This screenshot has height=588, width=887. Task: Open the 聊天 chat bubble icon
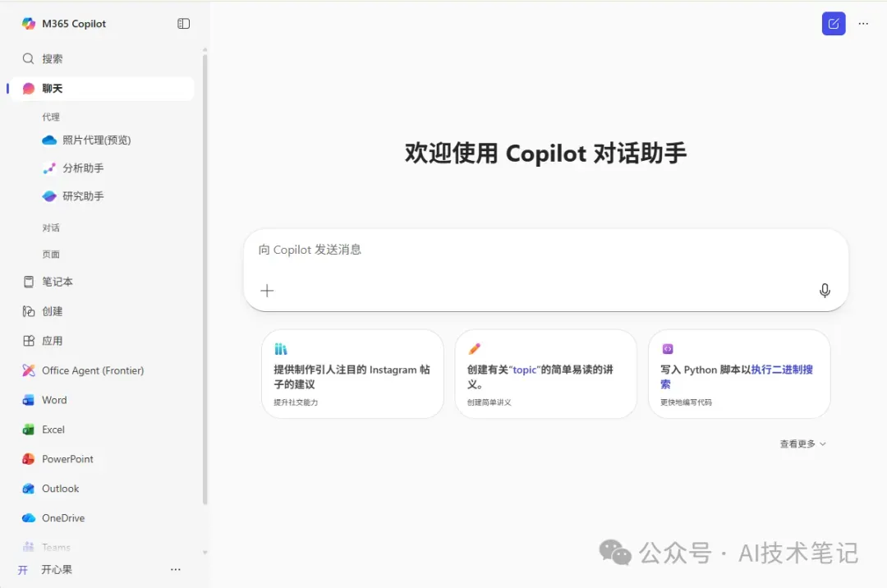(28, 89)
